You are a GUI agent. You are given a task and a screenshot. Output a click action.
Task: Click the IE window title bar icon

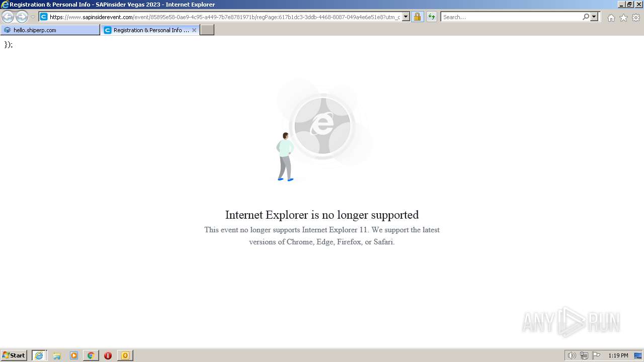(5, 5)
